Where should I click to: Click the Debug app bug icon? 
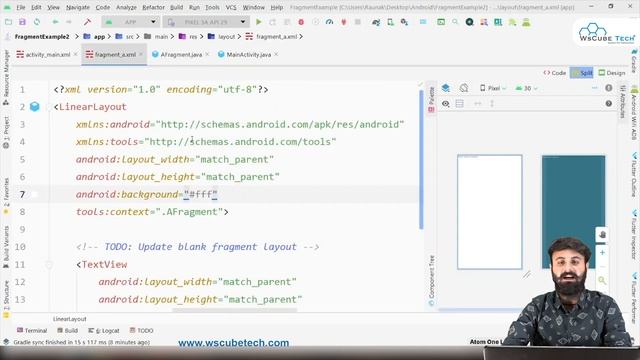tap(301, 22)
